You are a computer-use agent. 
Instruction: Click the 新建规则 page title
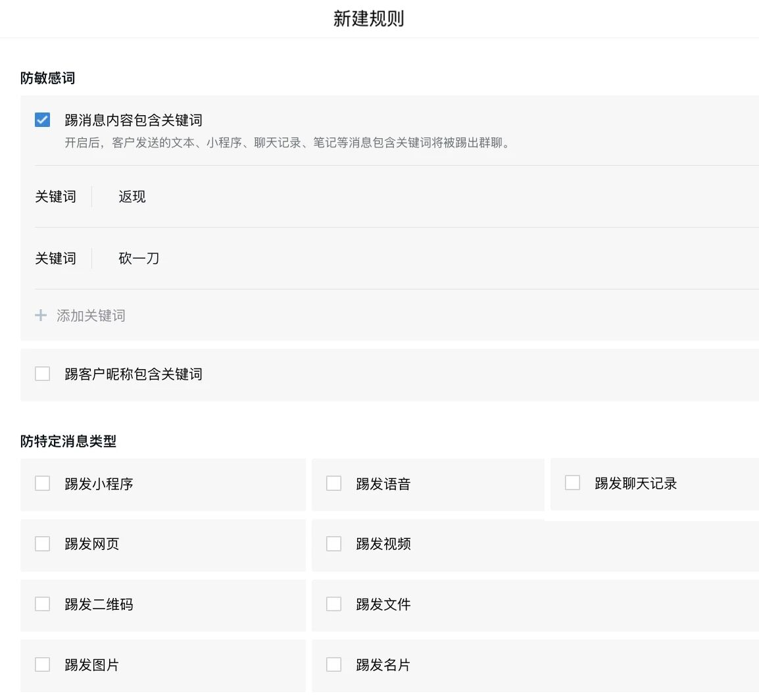368,18
